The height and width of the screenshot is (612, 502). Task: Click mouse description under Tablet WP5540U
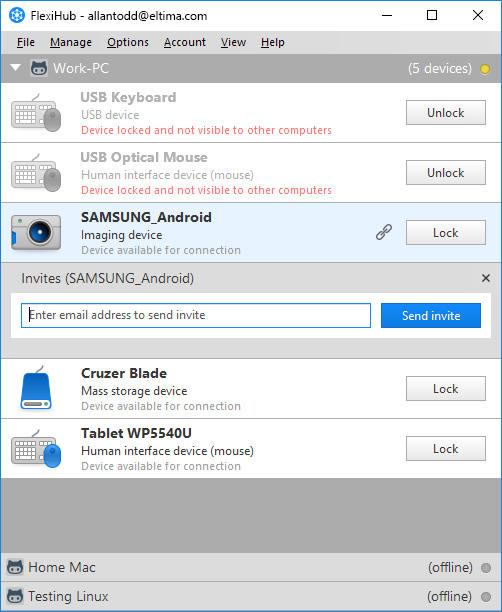[x=167, y=451]
